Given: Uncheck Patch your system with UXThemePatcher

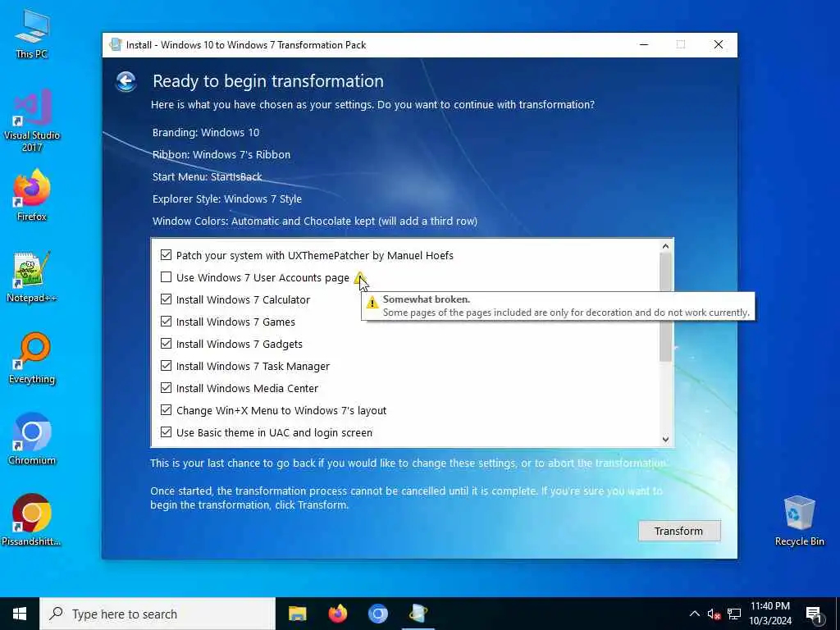Looking at the screenshot, I should [x=166, y=255].
